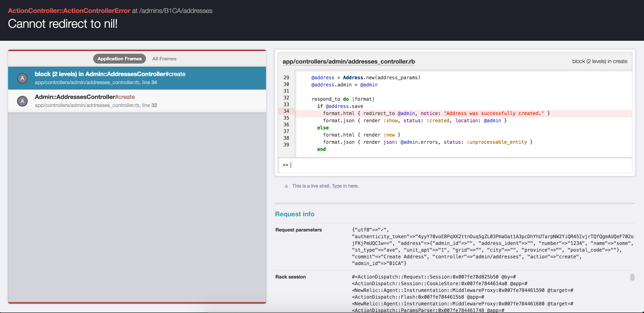
Task: Click the highlighted line 34 redirect_to code
Action: [x=436, y=114]
